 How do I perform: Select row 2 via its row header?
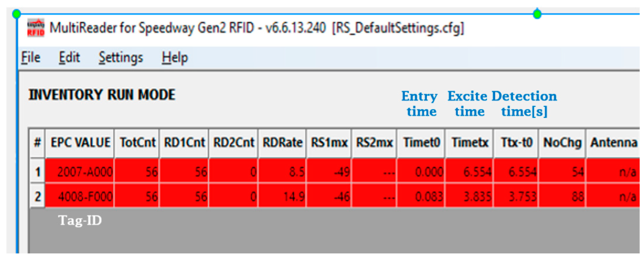point(38,197)
